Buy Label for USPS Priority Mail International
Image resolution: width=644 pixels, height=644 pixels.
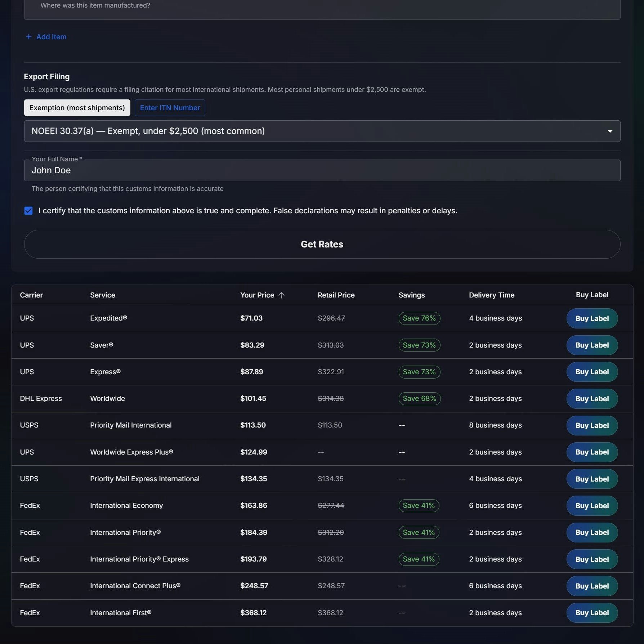point(592,425)
